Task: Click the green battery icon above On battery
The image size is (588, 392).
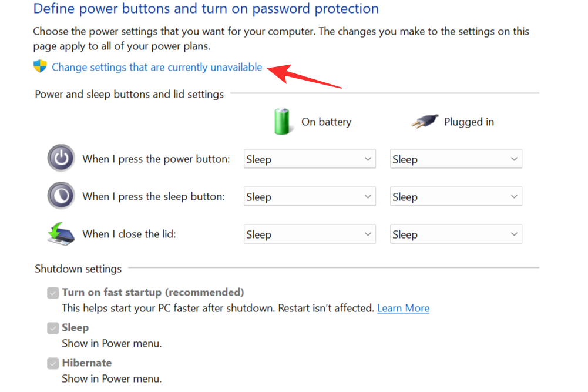Action: (283, 120)
